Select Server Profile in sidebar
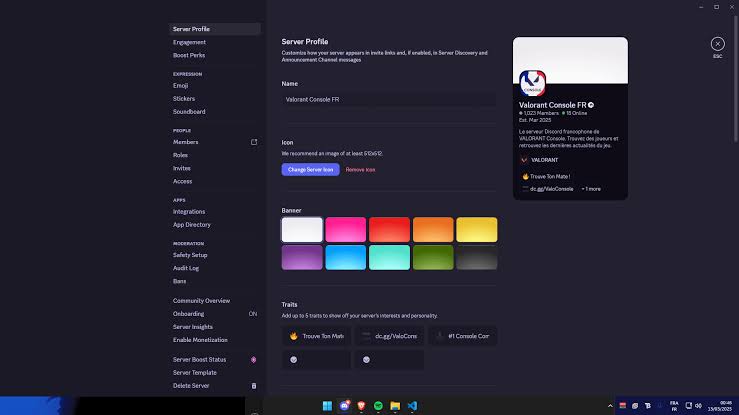739x415 pixels. point(215,29)
